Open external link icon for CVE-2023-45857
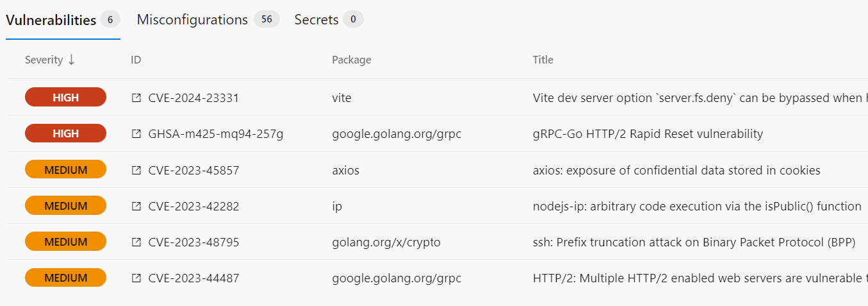This screenshot has height=306, width=868. point(136,170)
